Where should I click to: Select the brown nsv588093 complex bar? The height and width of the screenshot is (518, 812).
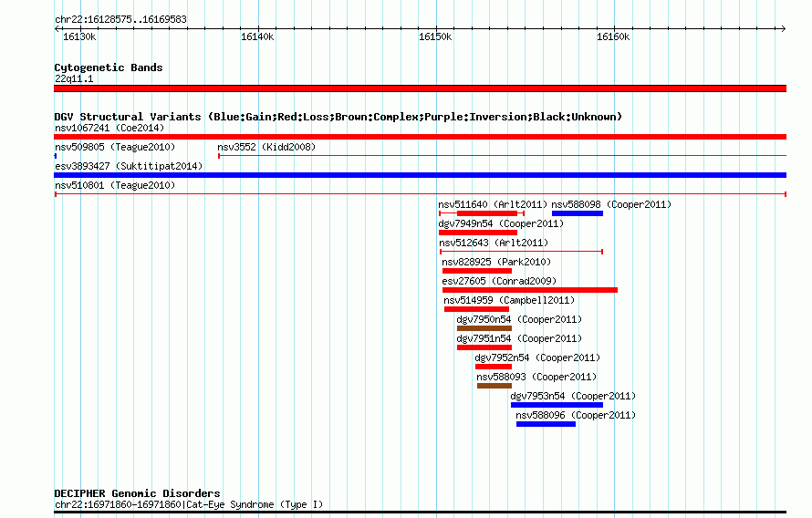click(494, 386)
